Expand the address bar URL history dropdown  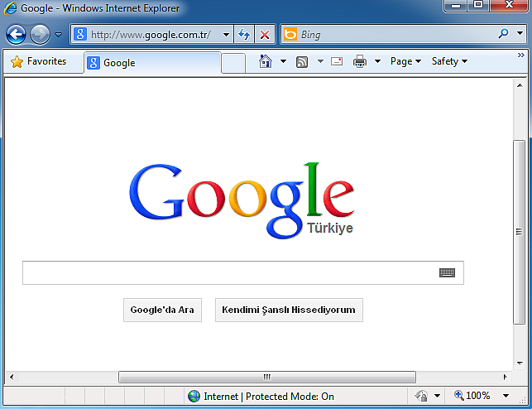[226, 35]
